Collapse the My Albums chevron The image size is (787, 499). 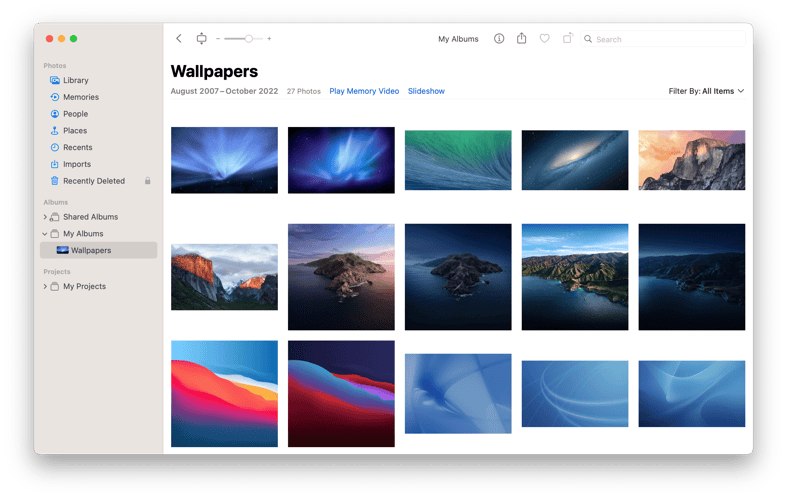click(45, 234)
